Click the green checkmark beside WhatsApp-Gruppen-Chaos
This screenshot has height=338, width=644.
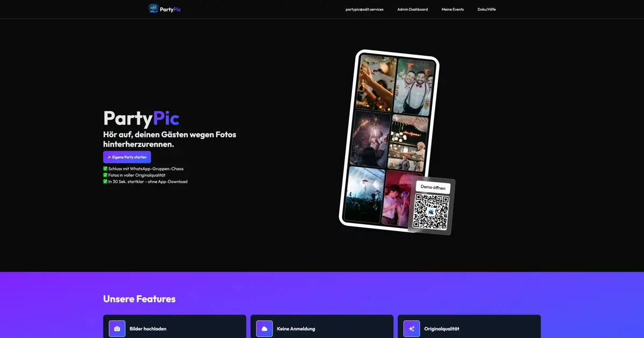point(105,168)
